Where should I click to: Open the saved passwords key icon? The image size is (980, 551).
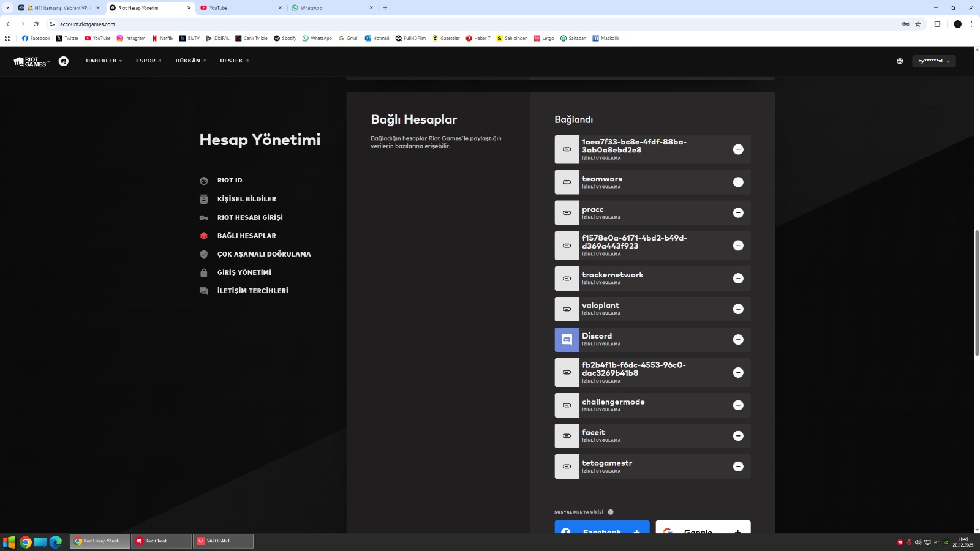pos(905,24)
